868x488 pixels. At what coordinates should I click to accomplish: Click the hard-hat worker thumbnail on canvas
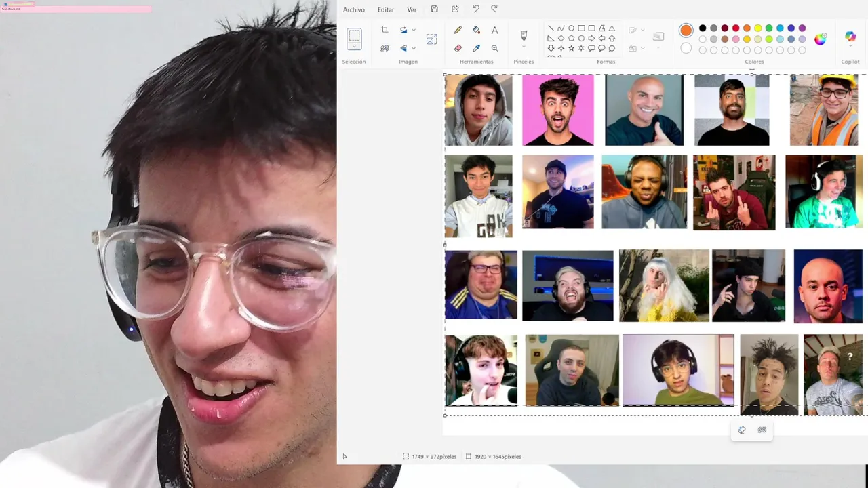pyautogui.click(x=824, y=110)
